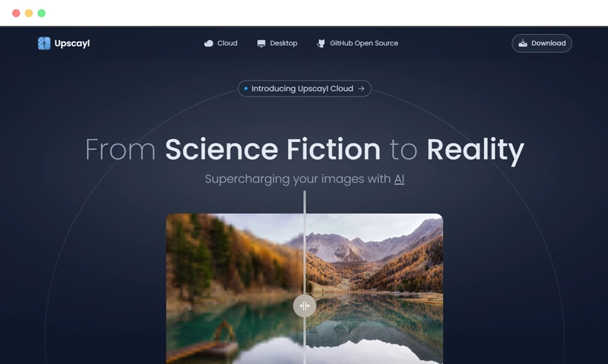Click the Download button
The image size is (608, 364).
point(542,43)
